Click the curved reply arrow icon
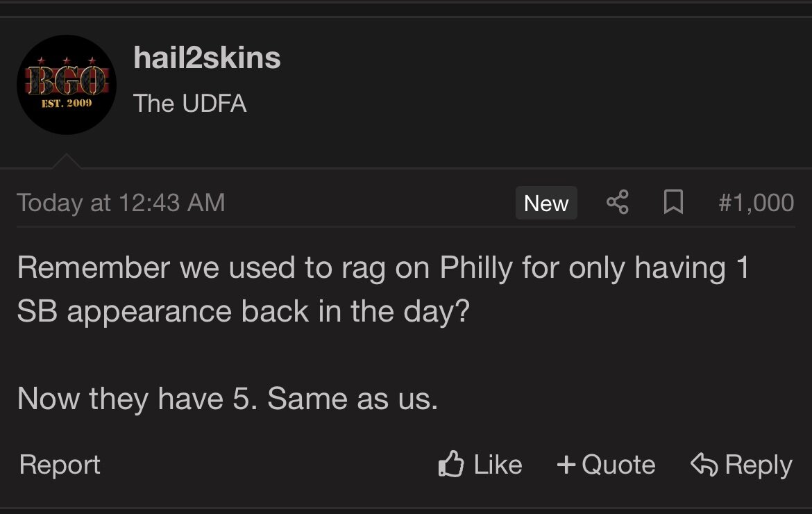The image size is (812, 514). tap(704, 465)
